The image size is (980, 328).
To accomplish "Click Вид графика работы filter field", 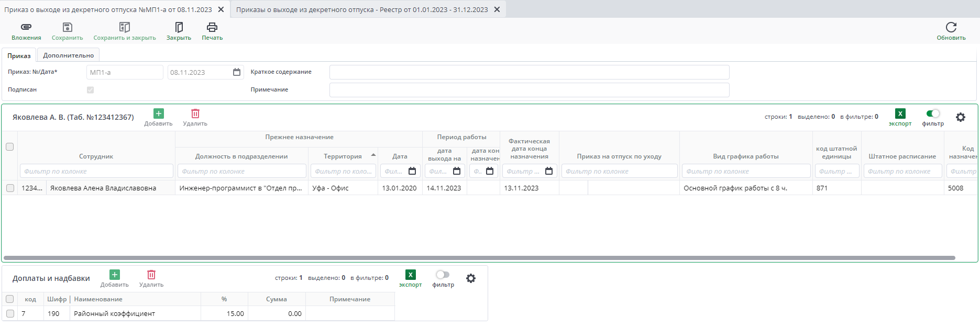I will click(x=746, y=171).
